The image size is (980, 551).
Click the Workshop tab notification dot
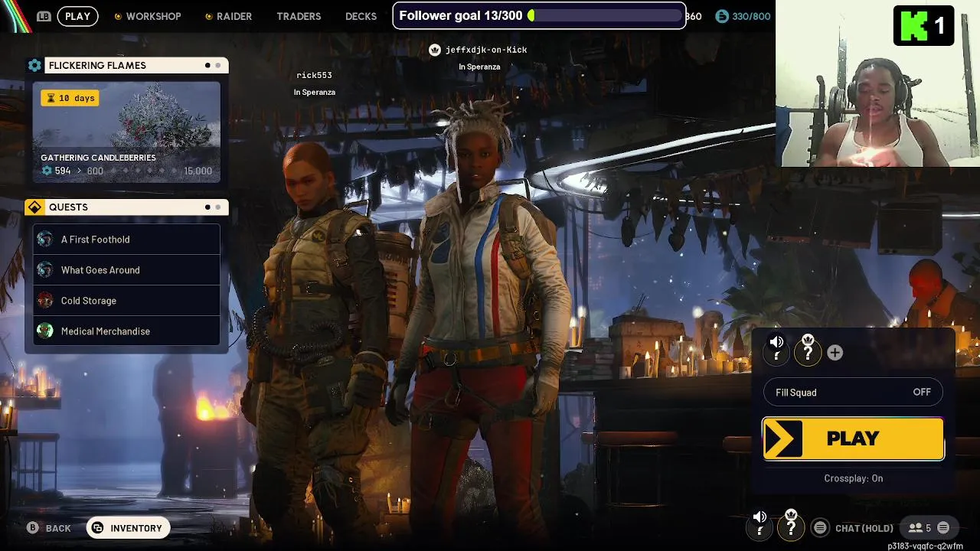tap(118, 16)
